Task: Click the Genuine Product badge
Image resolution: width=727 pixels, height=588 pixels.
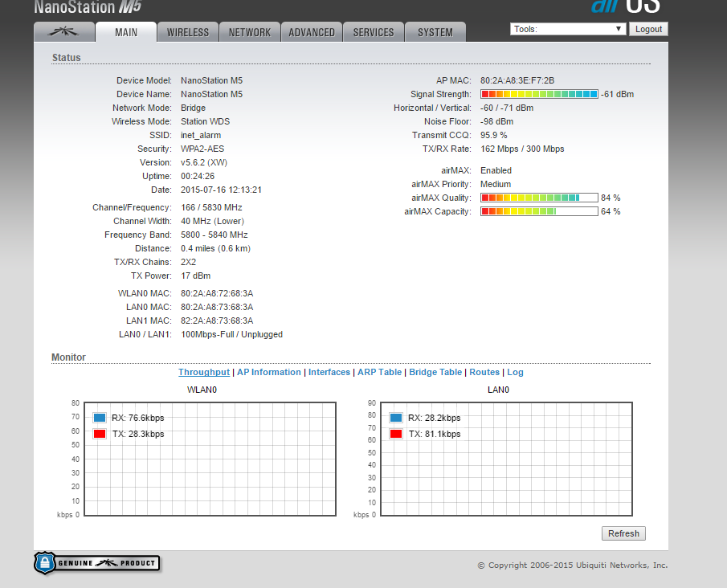Action: (97, 563)
